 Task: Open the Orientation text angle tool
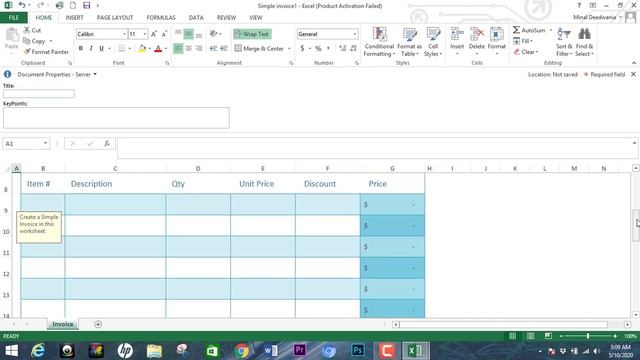point(214,34)
